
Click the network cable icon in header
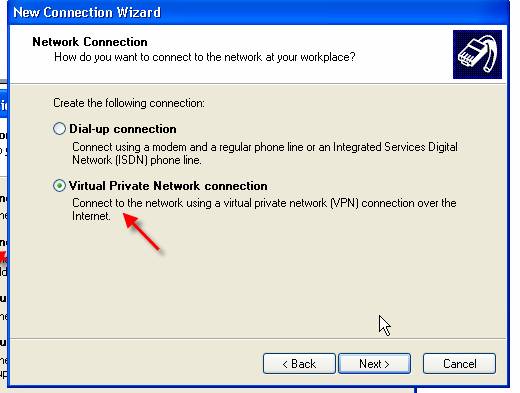click(x=477, y=54)
